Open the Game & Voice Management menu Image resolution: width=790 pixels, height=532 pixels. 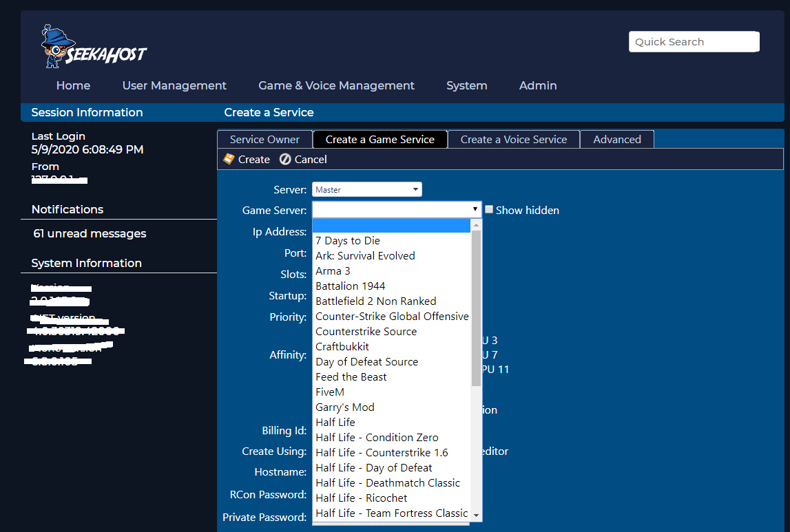coord(336,85)
